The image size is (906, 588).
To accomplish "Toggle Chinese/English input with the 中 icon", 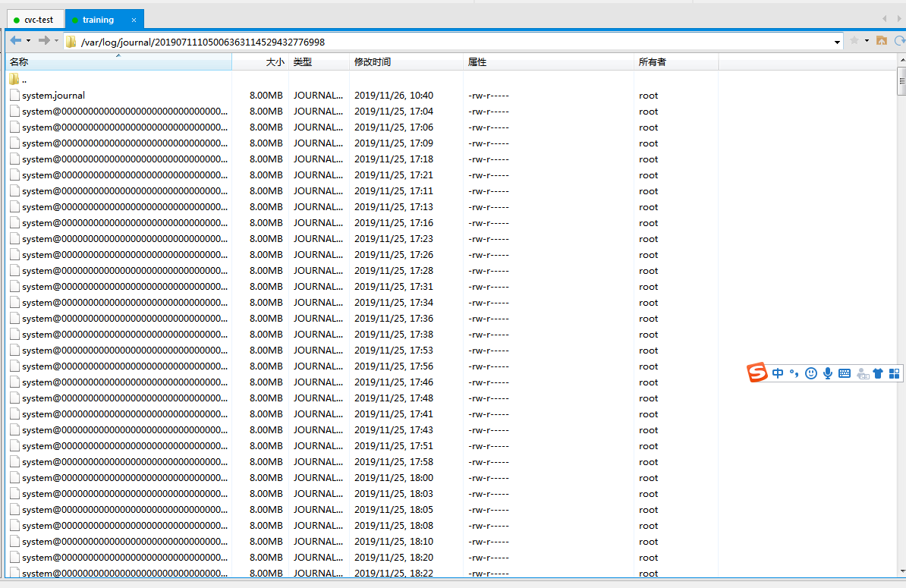I will point(777,373).
